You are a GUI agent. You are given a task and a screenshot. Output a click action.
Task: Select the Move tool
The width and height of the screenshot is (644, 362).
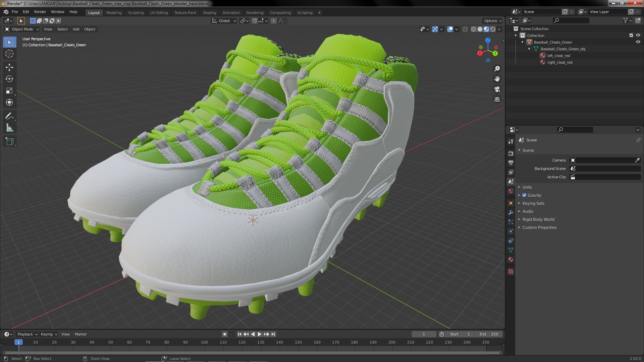coord(9,67)
